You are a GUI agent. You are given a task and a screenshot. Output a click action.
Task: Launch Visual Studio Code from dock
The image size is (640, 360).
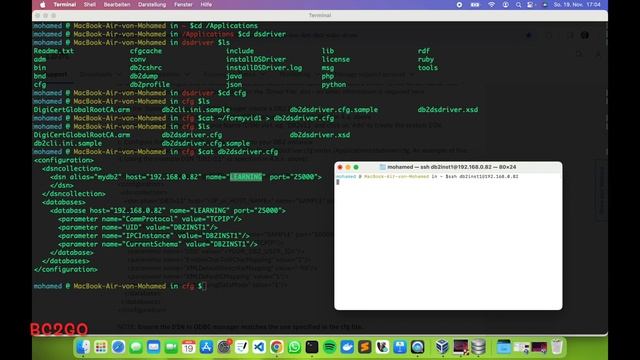(x=259, y=347)
